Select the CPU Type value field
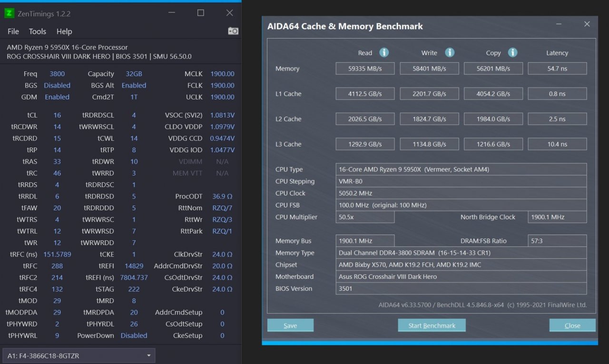 (x=461, y=169)
